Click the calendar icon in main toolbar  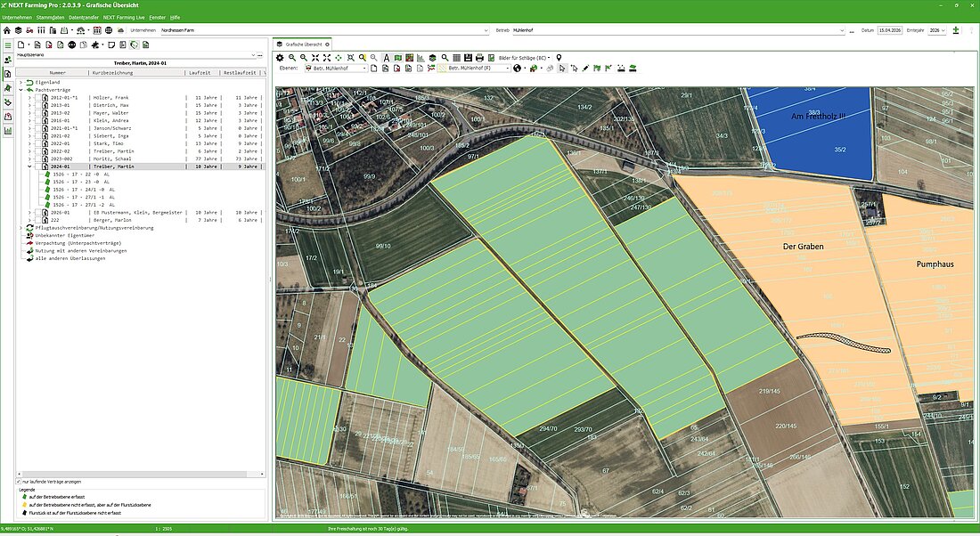tap(97, 30)
